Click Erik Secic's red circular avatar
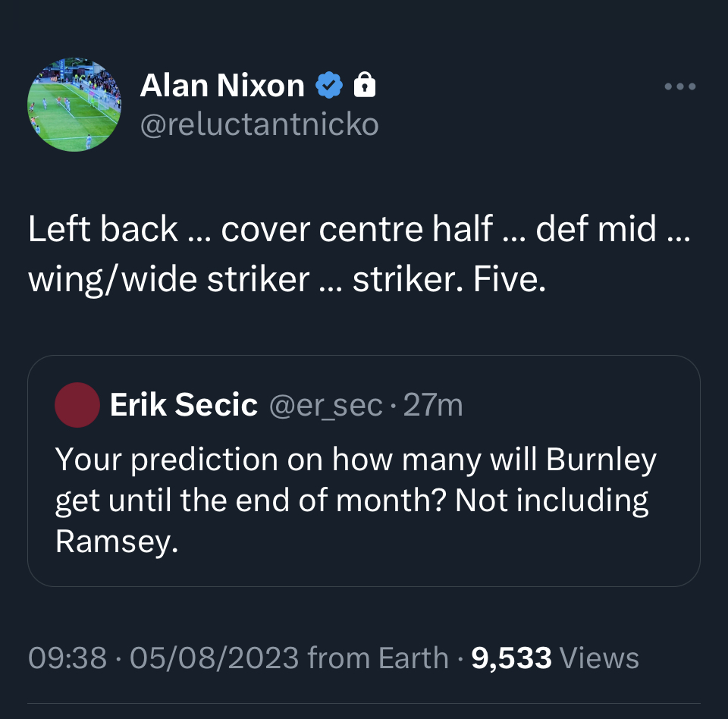 [x=77, y=405]
